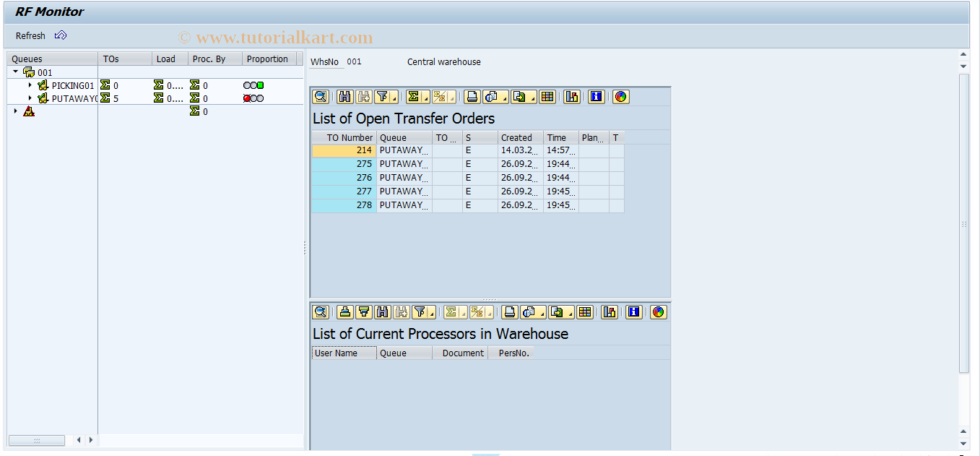Click pie-chart Graphic icon in Current Processors toolbar
Image resolution: width=980 pixels, height=456 pixels.
point(658,312)
